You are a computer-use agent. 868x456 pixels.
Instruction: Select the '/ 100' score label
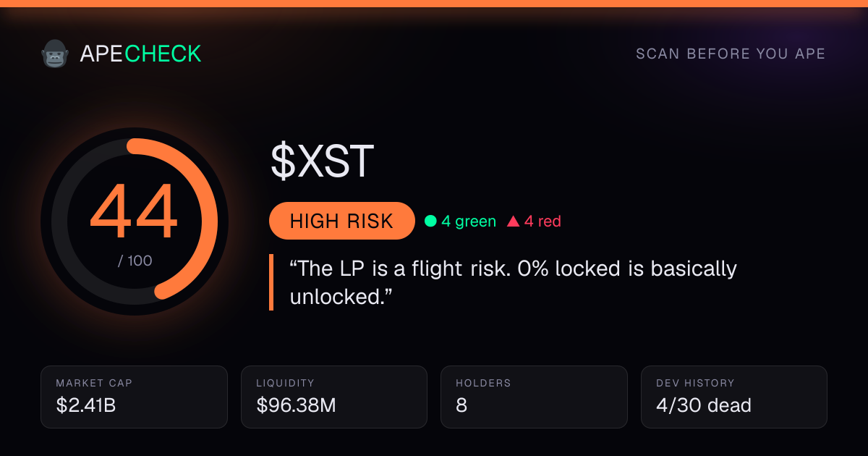pyautogui.click(x=135, y=261)
